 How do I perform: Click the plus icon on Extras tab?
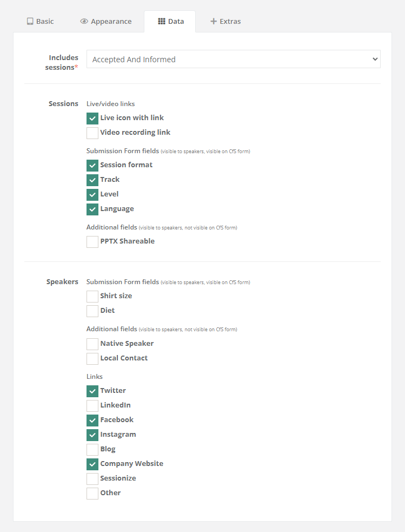[214, 22]
